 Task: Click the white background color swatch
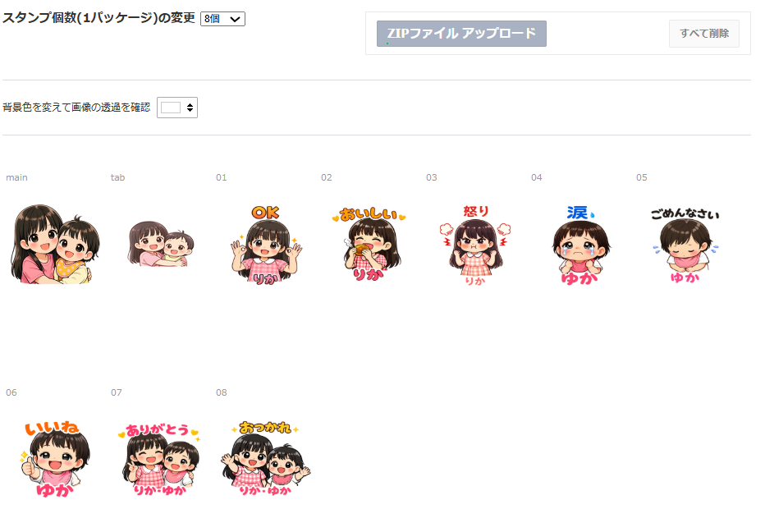tap(171, 108)
